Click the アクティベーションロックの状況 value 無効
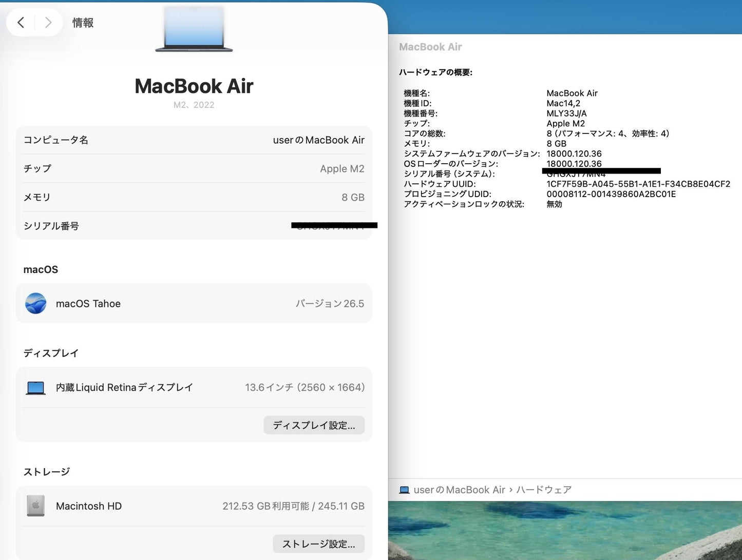Viewport: 742px width, 560px height. [x=554, y=204]
